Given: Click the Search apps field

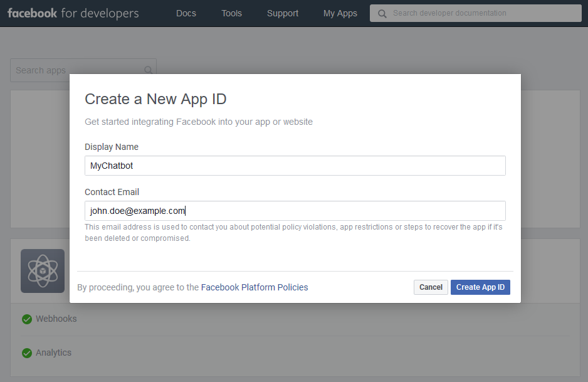Looking at the screenshot, I should click(x=83, y=70).
